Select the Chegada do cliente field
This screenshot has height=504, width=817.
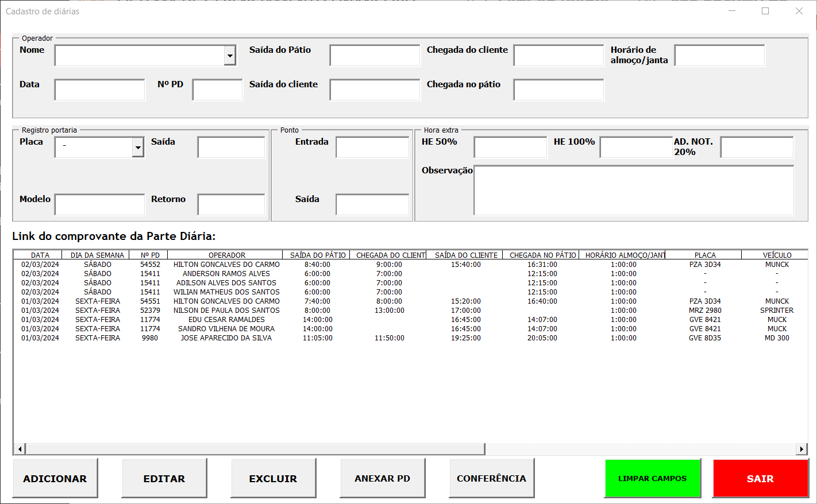[558, 56]
